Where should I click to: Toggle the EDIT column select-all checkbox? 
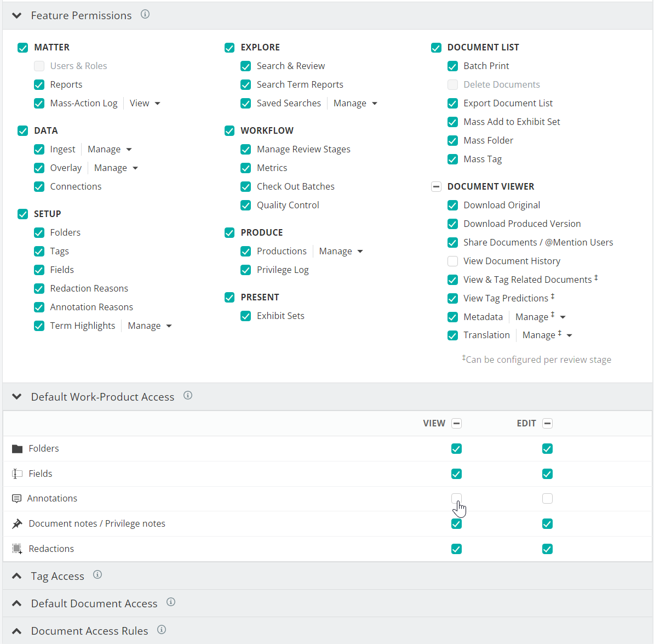(548, 423)
